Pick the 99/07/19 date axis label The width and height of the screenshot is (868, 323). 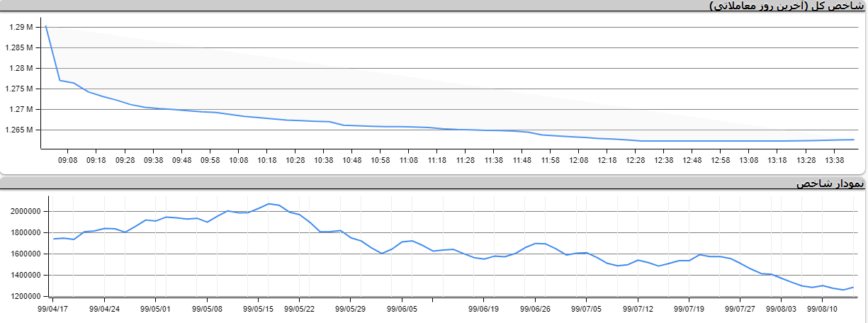click(689, 309)
